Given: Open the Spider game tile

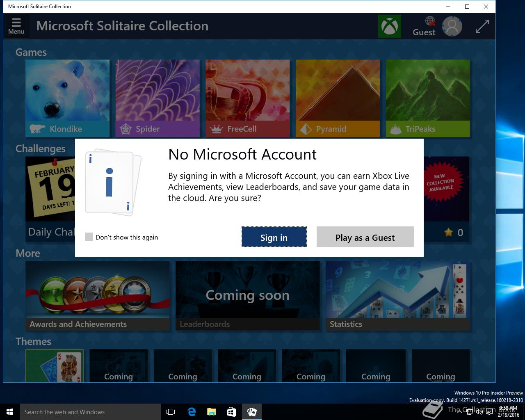Looking at the screenshot, I should click(x=157, y=98).
